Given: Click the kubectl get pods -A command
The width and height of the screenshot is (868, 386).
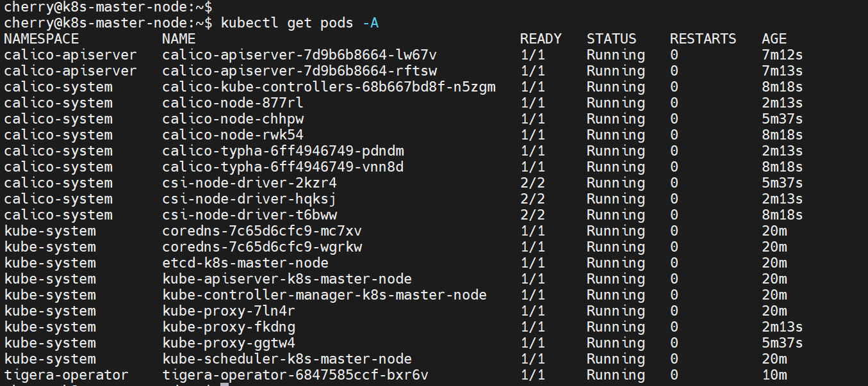Looking at the screenshot, I should pyautogui.click(x=299, y=23).
